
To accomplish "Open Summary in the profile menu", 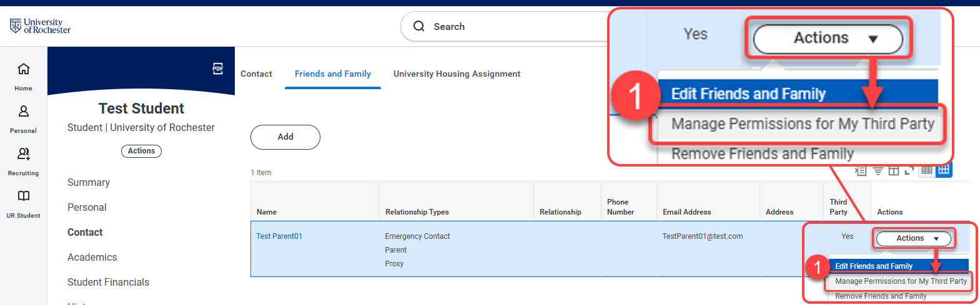I will [x=89, y=182].
